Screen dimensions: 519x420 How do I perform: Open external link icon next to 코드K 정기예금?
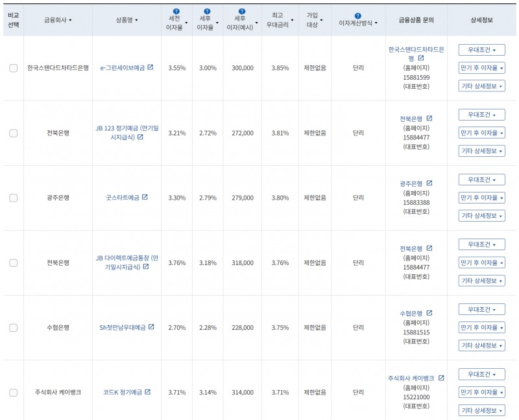pyautogui.click(x=148, y=392)
